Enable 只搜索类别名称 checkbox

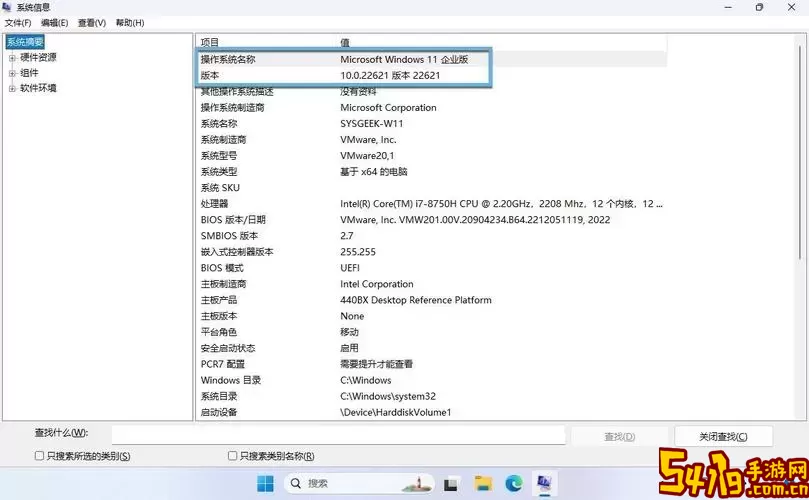pos(233,456)
